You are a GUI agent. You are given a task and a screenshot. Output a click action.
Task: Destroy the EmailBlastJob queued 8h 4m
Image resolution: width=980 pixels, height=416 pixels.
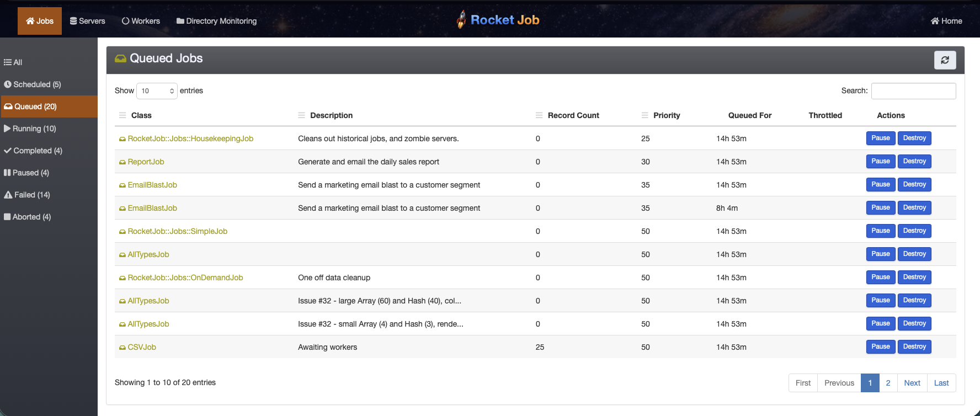914,207
